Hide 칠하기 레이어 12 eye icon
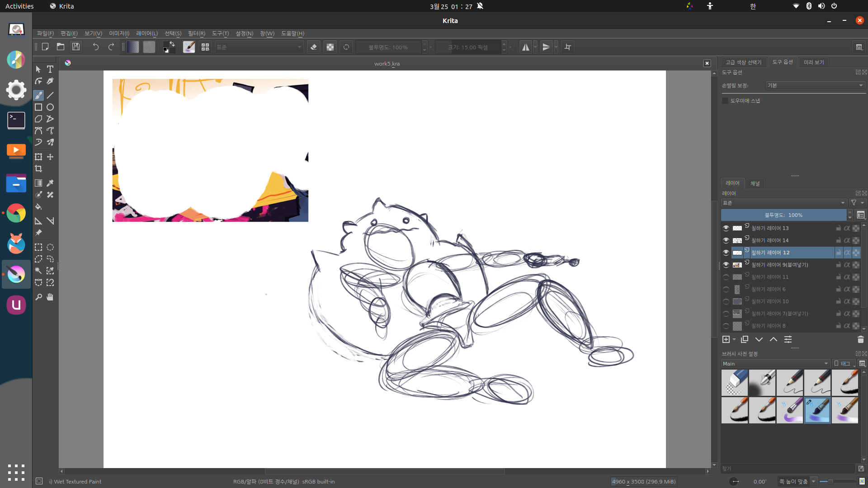This screenshot has width=868, height=488. tap(726, 253)
